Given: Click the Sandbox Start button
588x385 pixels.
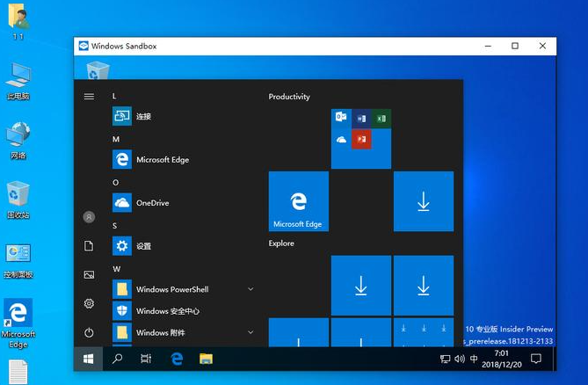Looking at the screenshot, I should pos(88,360).
